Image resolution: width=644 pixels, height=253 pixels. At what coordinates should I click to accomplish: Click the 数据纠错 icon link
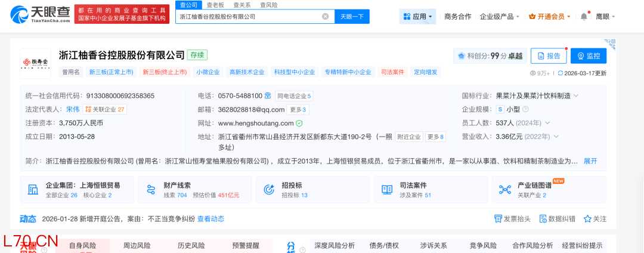point(557,219)
